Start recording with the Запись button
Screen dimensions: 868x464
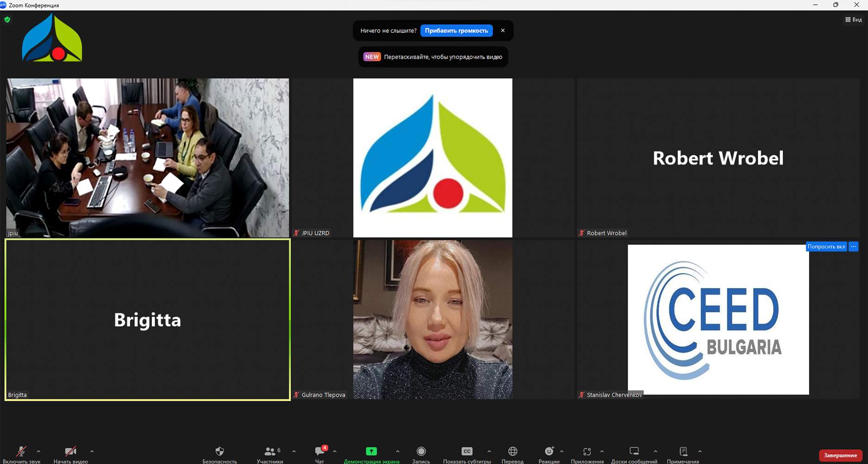click(421, 451)
